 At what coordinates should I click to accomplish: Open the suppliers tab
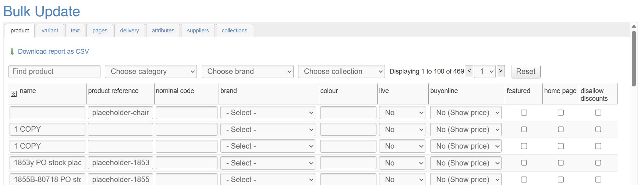point(198,31)
